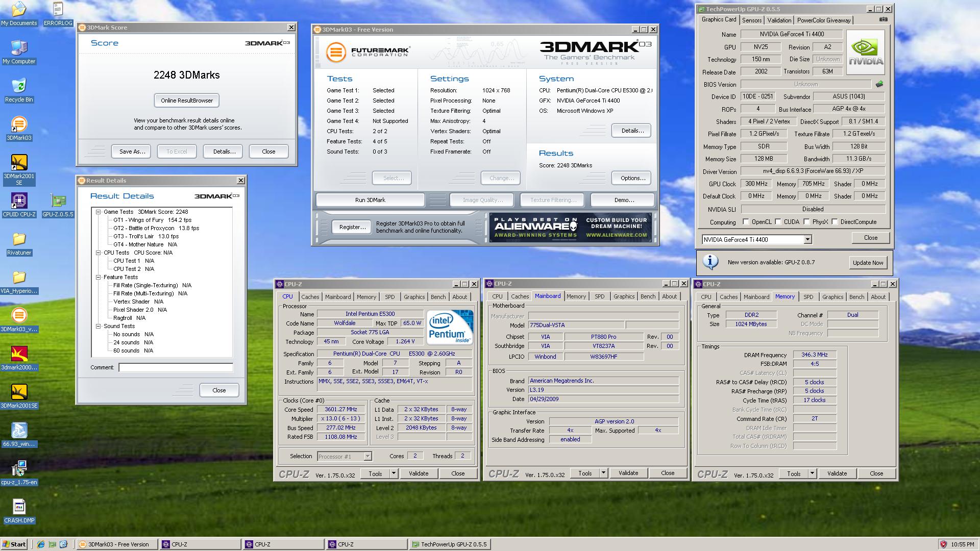Open SPD tab in CPU-Z Mainboard window
The height and width of the screenshot is (551, 980).
click(x=599, y=296)
